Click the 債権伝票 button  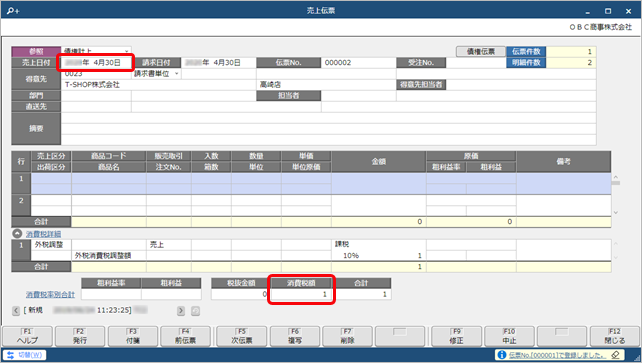pos(481,52)
